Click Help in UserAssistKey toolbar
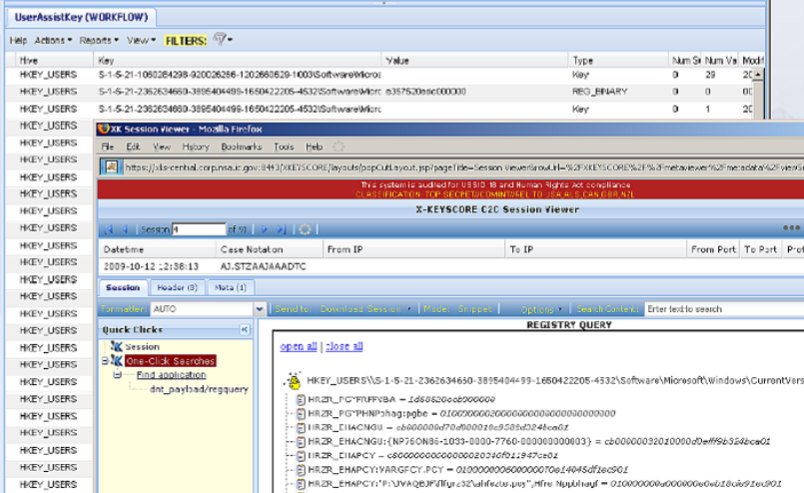Screen dimensions: 804x493 pos(18,40)
